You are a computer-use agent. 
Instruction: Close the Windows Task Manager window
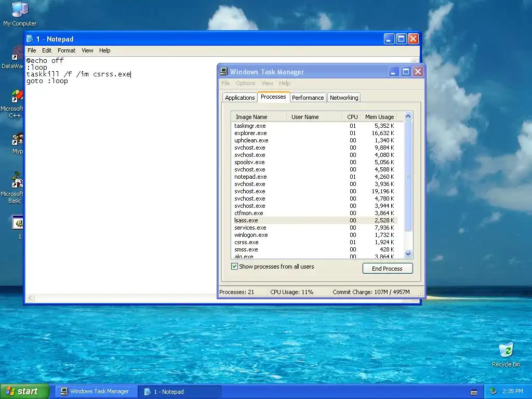point(418,72)
